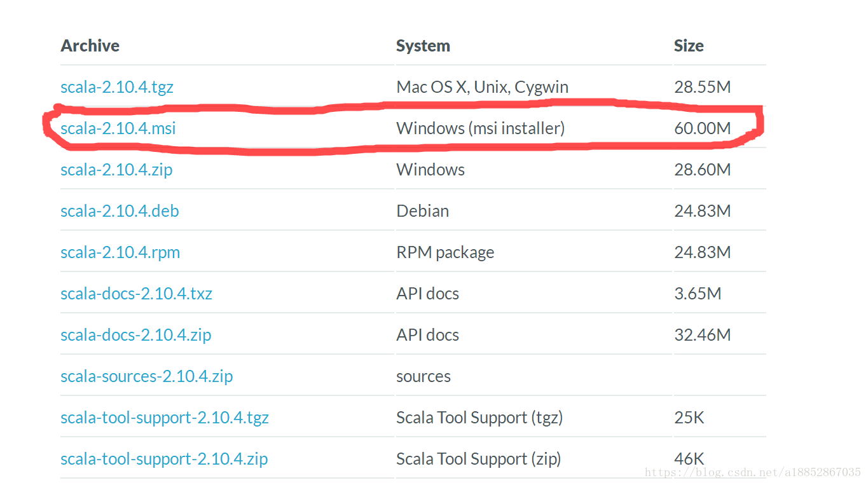Click the 'Scala Tool Support (zip)' cell
868x485 pixels.
[478, 459]
